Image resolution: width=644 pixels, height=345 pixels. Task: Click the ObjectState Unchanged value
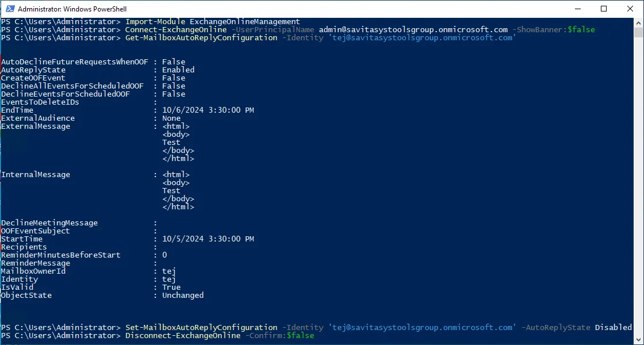click(183, 296)
